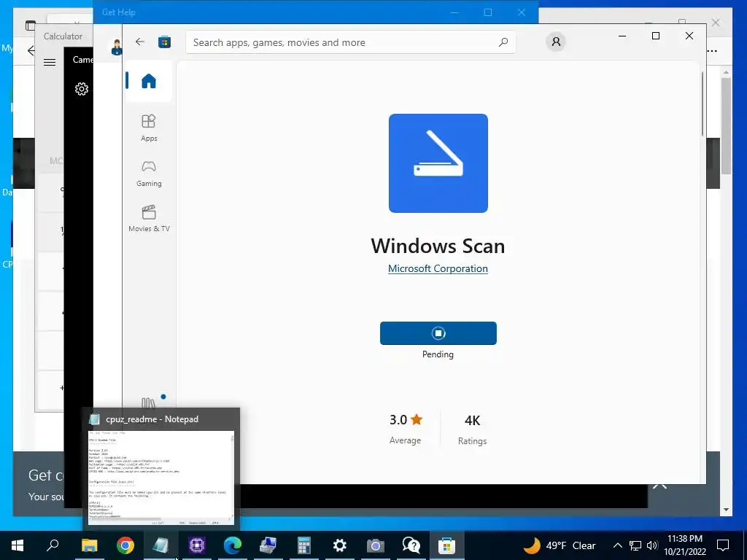Open Camera app settings gear
The height and width of the screenshot is (560, 747).
click(x=82, y=89)
